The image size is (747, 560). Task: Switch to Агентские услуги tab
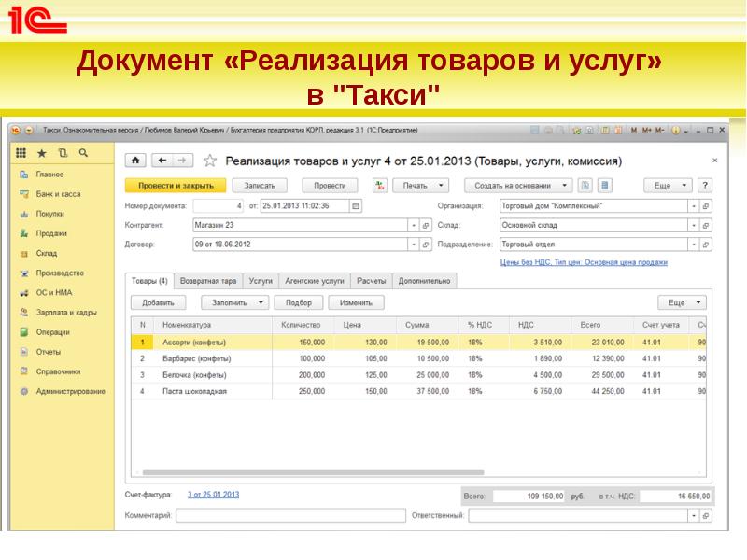pos(315,281)
